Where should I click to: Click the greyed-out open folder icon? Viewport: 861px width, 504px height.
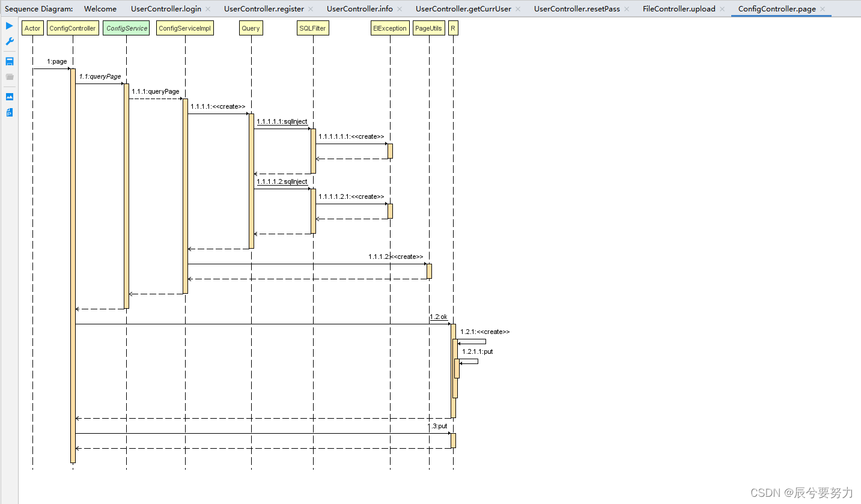pos(9,77)
